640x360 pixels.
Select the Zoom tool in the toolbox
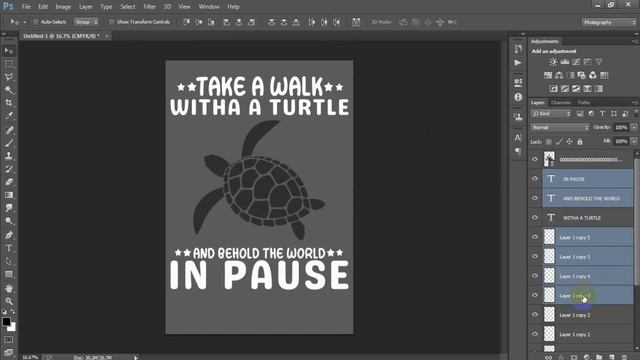[x=9, y=301]
